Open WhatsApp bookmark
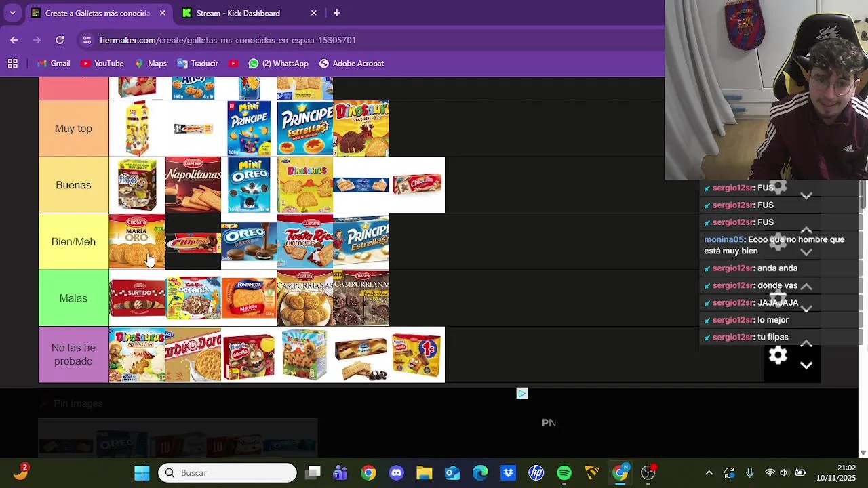 [x=278, y=64]
